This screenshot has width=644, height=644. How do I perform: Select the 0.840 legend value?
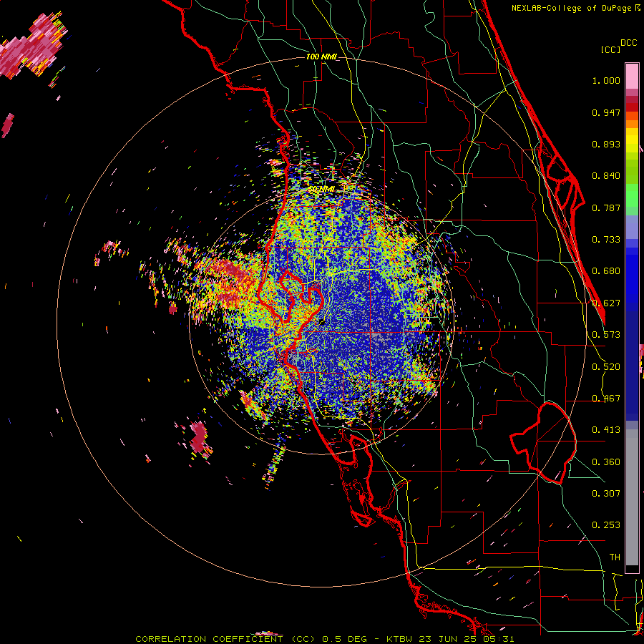tap(606, 176)
